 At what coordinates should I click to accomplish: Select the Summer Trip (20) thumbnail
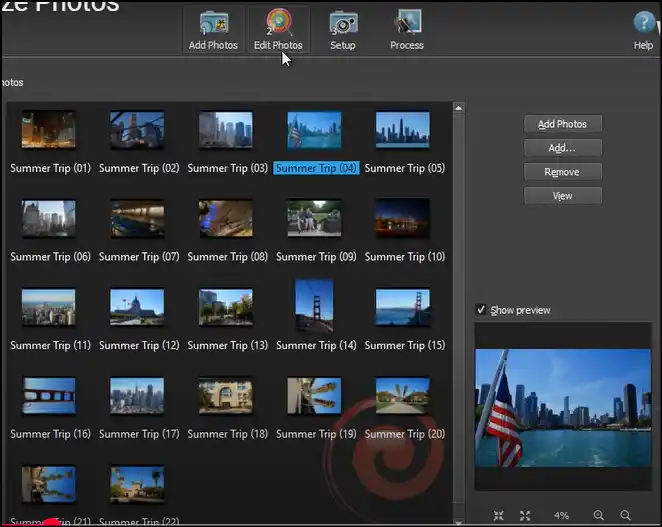tap(403, 396)
